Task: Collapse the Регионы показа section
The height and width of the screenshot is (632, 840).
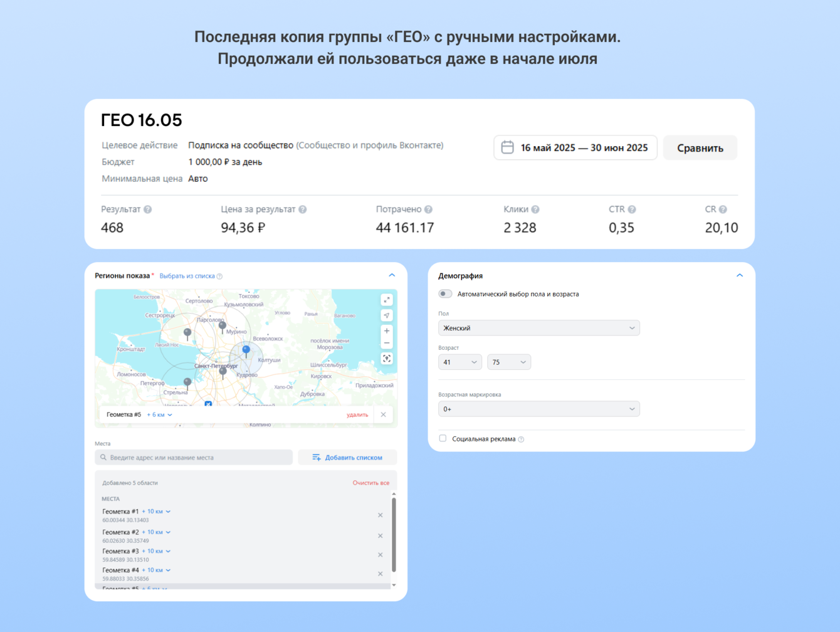Action: 392,275
